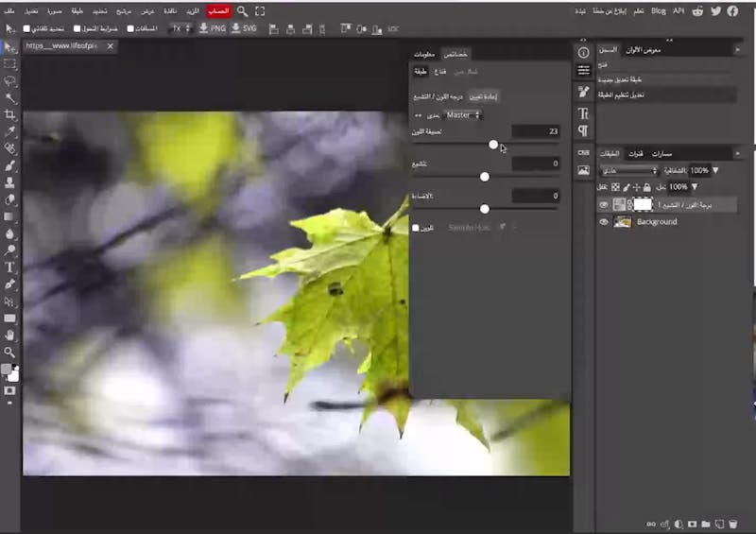Toggle visibility of Hue/Saturation adjustment layer
756x534 pixels.
point(604,204)
